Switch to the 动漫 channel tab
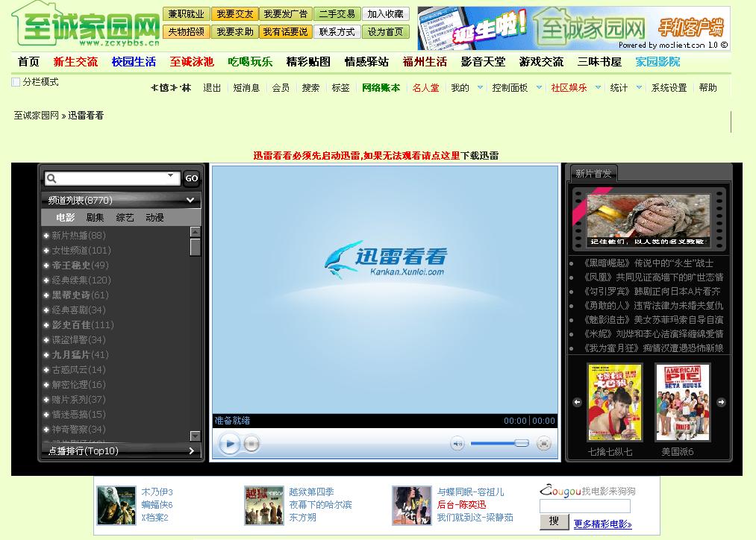The height and width of the screenshot is (540, 756). (x=154, y=218)
